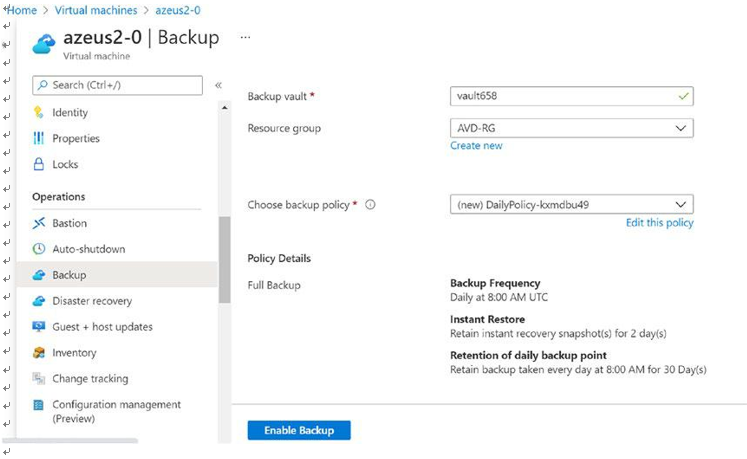Image resolution: width=747 pixels, height=459 pixels.
Task: Open Change tracking menu entry
Action: [90, 378]
